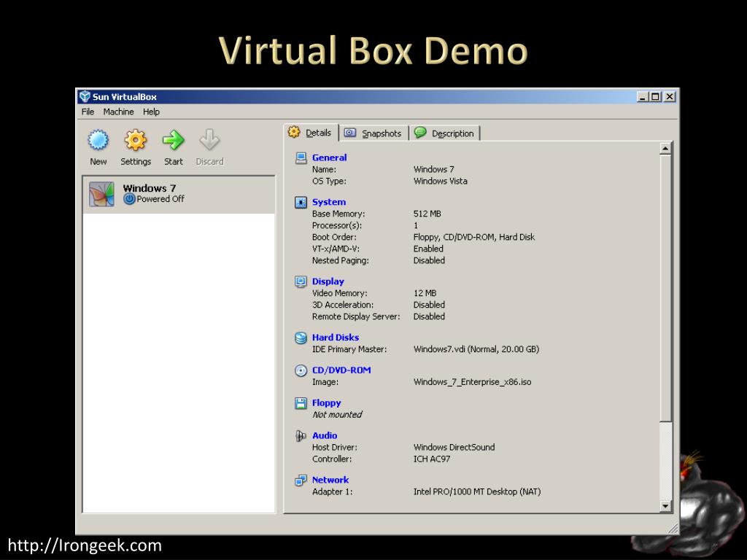
Task: Click 'Windows DirectSound' host driver value
Action: point(454,448)
